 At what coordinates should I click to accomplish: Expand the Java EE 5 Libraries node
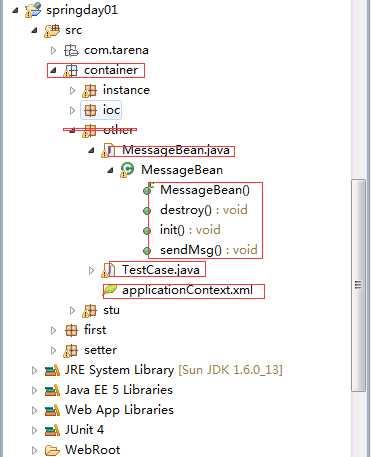click(x=34, y=390)
